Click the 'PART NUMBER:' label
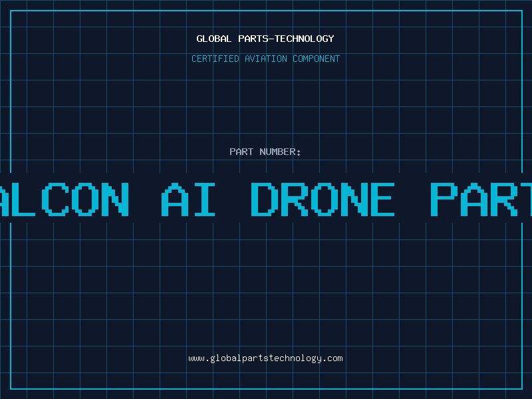Screen dimensions: 532x399 [265, 152]
